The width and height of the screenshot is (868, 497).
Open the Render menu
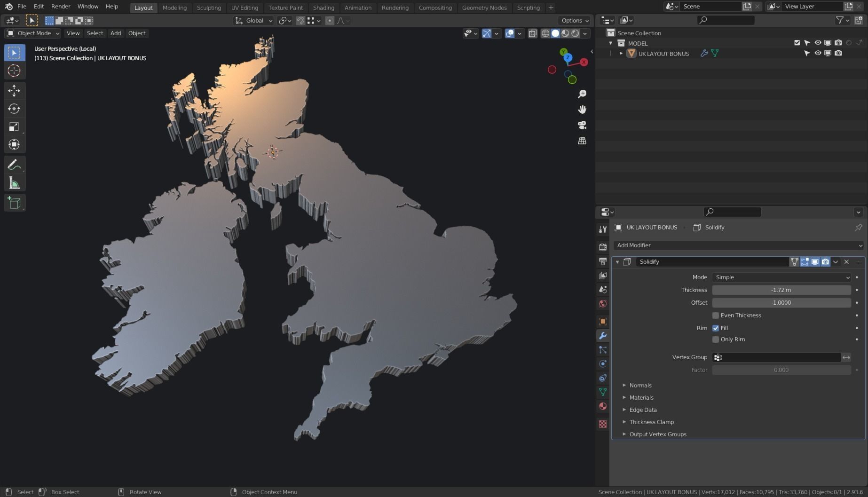click(61, 7)
